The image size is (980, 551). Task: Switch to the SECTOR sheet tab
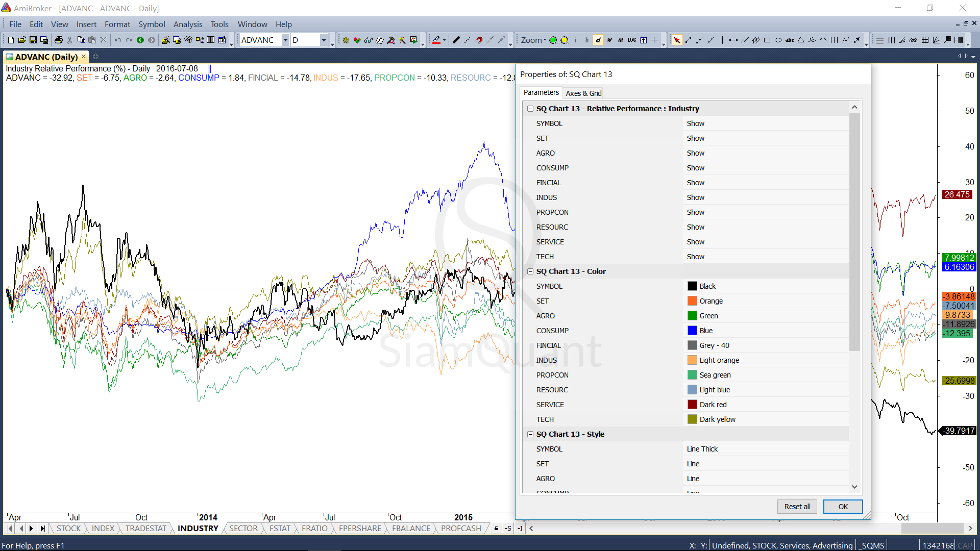pyautogui.click(x=243, y=529)
